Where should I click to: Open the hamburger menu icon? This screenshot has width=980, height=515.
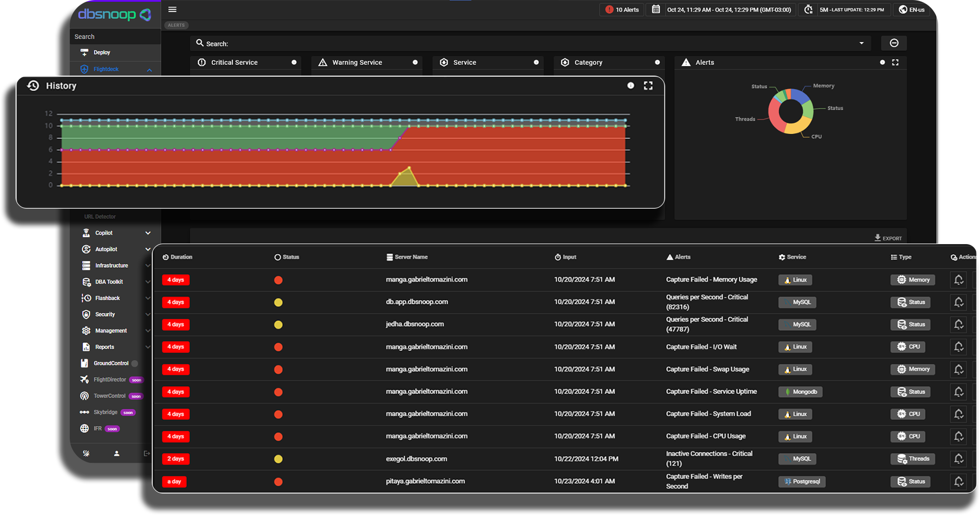[172, 10]
